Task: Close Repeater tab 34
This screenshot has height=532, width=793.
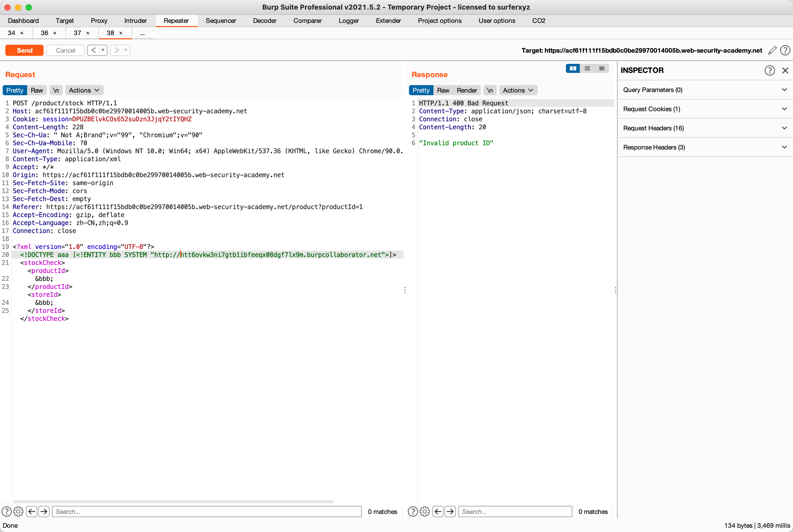Action: coord(22,33)
